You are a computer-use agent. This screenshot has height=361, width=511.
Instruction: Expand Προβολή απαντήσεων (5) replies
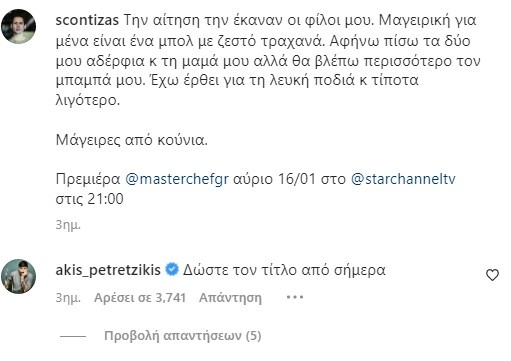point(183,336)
